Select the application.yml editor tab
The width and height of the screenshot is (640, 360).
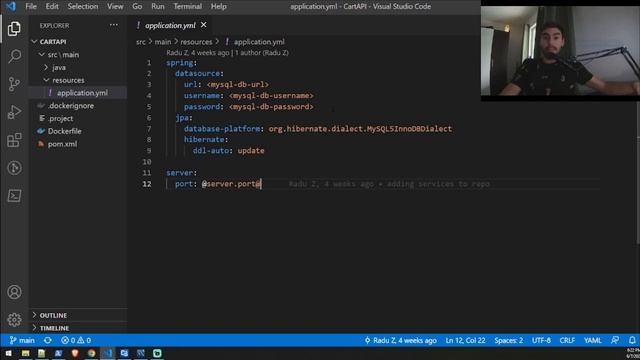click(170, 25)
